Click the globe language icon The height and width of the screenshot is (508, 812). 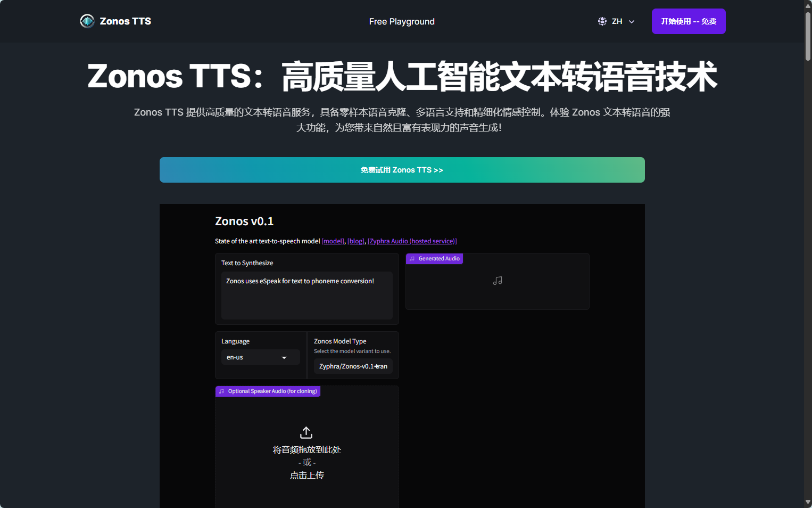(602, 21)
